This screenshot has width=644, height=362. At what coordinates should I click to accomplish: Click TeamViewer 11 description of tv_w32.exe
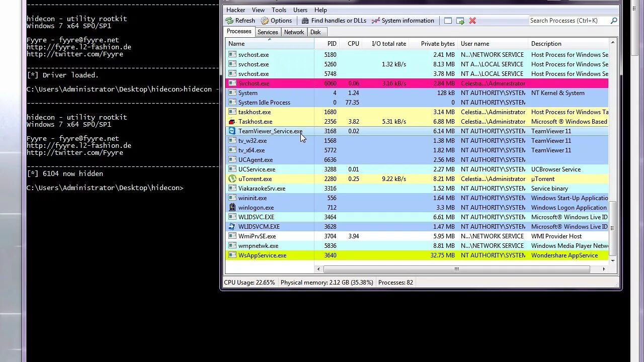click(551, 141)
